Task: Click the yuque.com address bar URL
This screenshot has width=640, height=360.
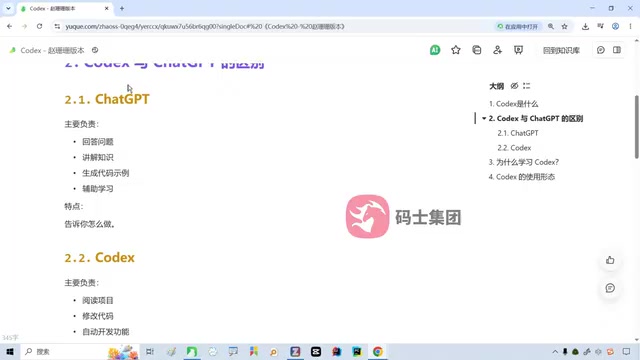Action: [x=205, y=27]
